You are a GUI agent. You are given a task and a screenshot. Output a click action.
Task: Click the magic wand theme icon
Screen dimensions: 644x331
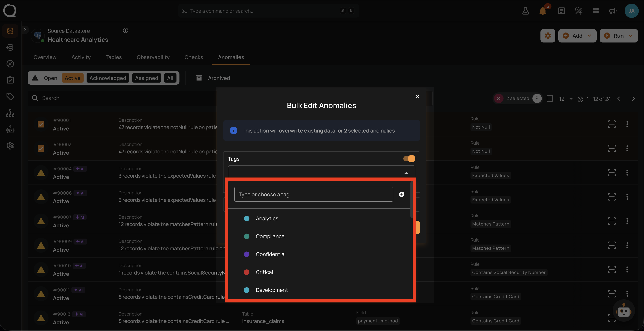coord(579,11)
